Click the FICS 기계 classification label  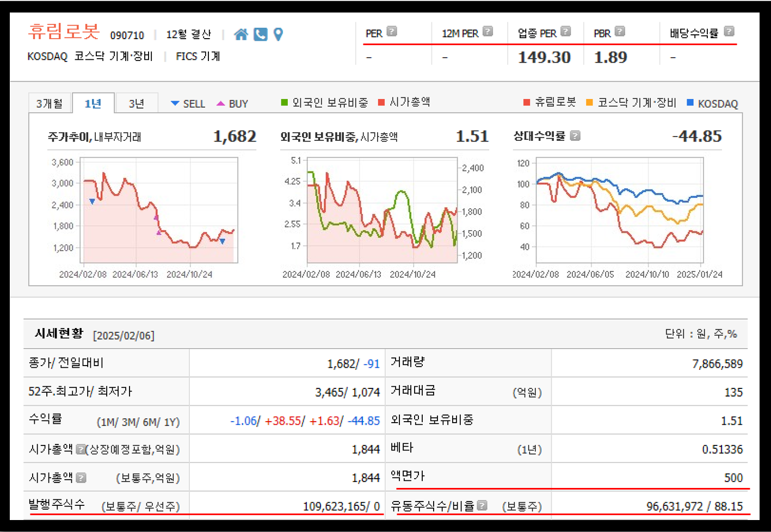click(x=198, y=57)
